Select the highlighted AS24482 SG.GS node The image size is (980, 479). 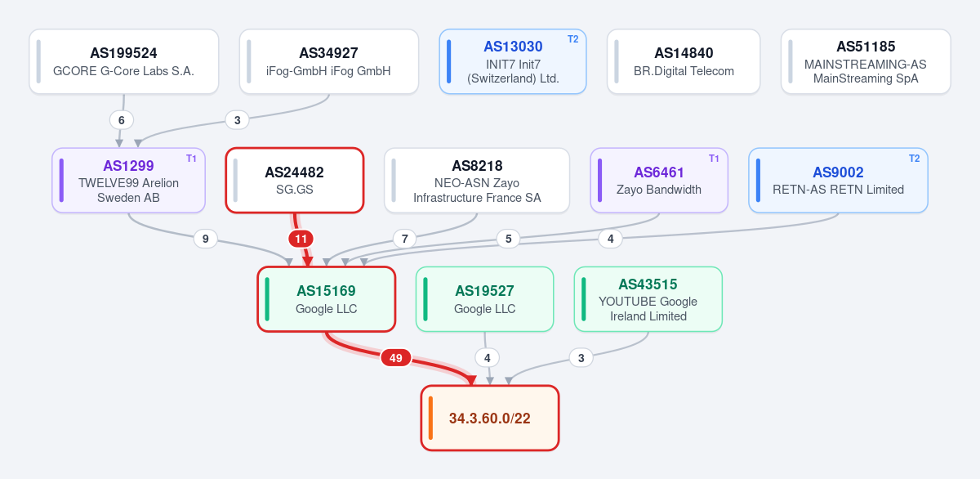295,181
